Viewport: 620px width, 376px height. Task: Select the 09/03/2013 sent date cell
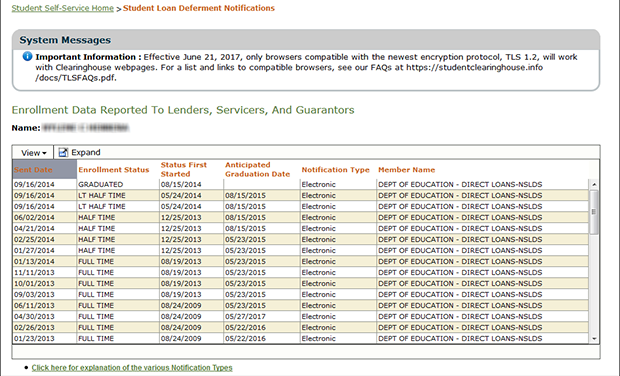click(x=45, y=295)
